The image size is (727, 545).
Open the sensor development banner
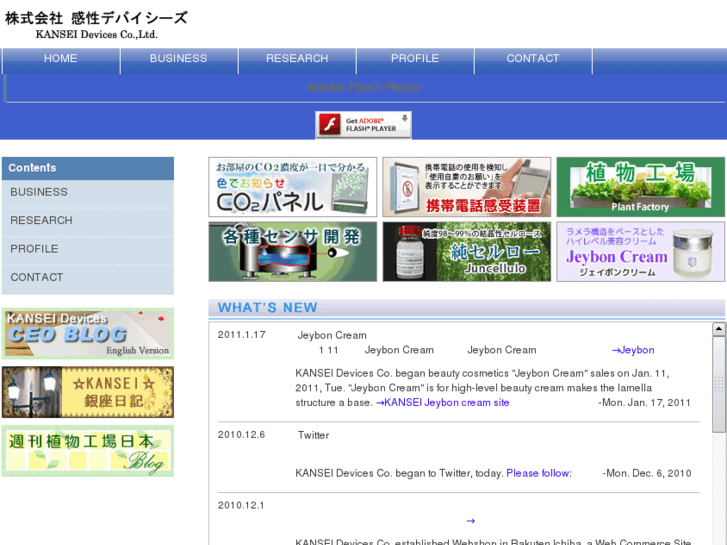(293, 251)
